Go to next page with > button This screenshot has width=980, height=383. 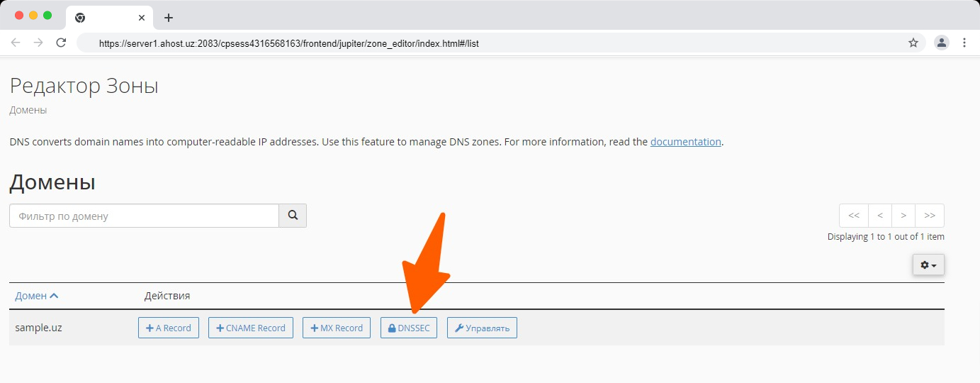point(903,216)
